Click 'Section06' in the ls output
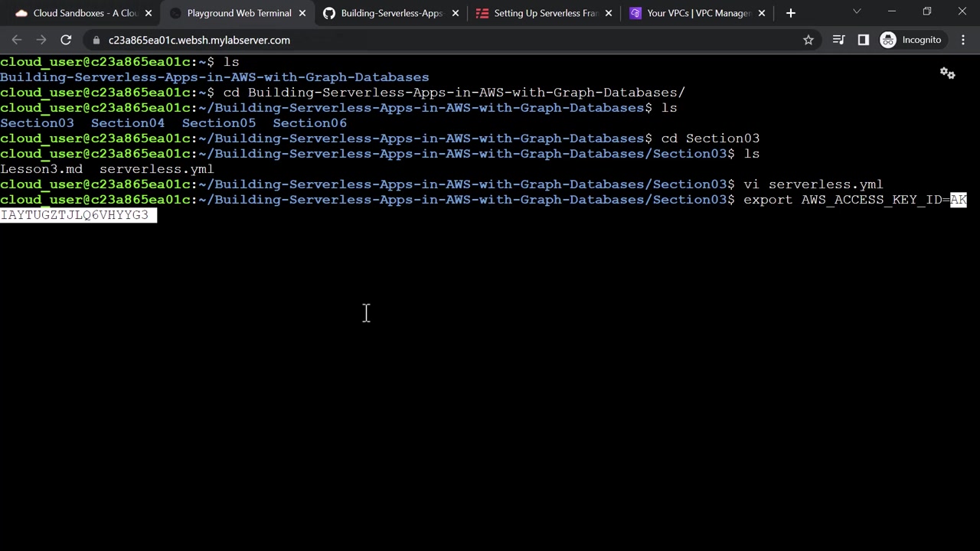The height and width of the screenshot is (551, 980). click(x=309, y=123)
